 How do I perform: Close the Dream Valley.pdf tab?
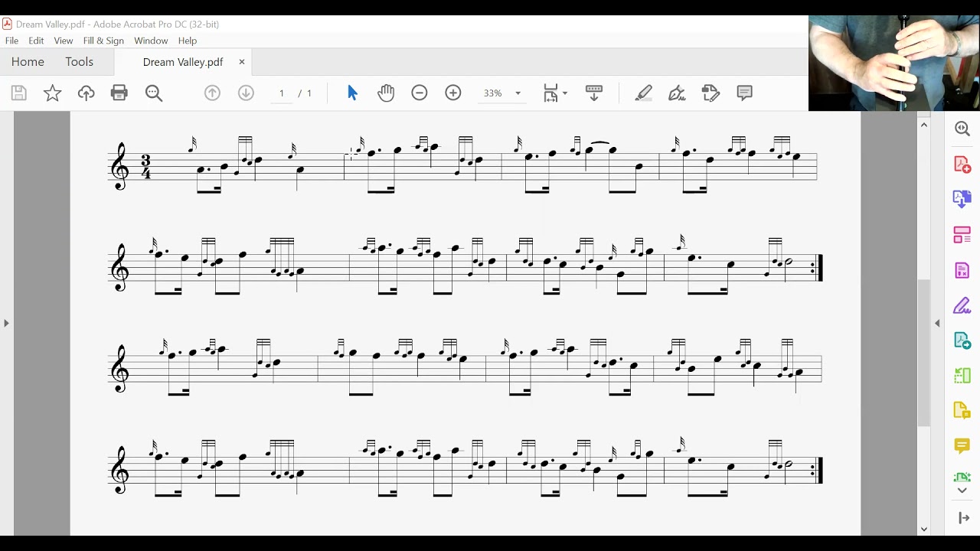coord(242,62)
